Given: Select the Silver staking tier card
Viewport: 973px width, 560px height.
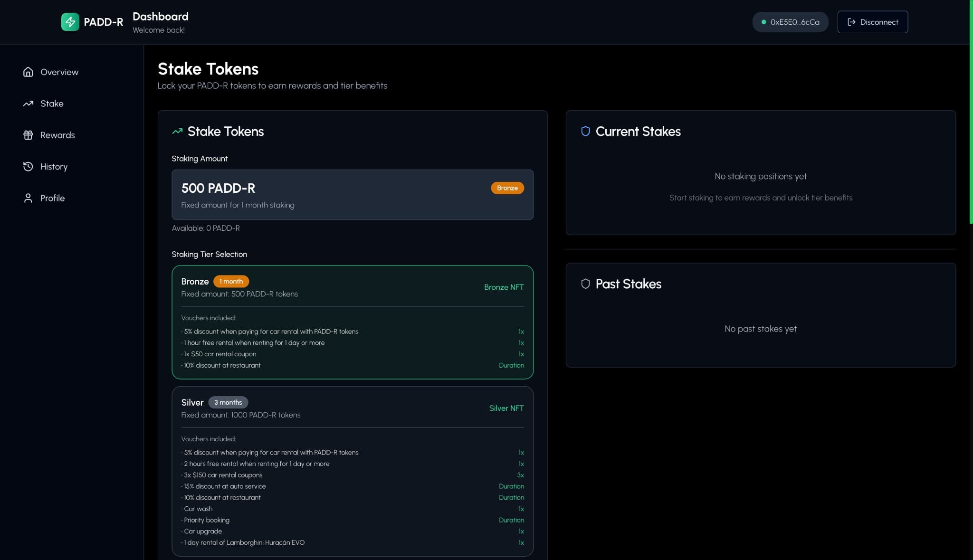Looking at the screenshot, I should coord(353,470).
